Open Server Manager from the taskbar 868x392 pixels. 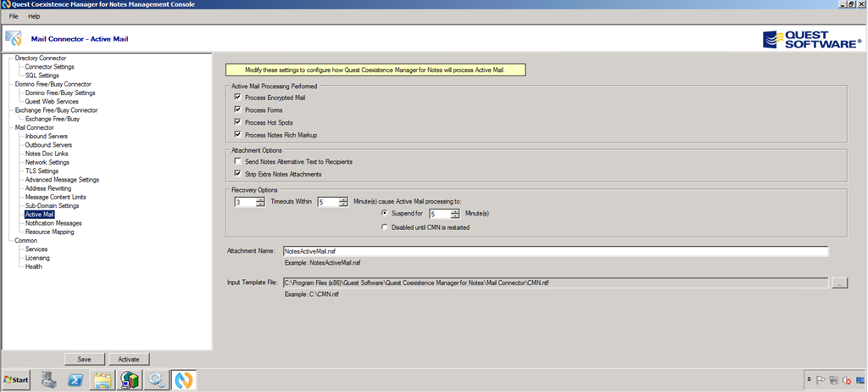[x=48, y=380]
